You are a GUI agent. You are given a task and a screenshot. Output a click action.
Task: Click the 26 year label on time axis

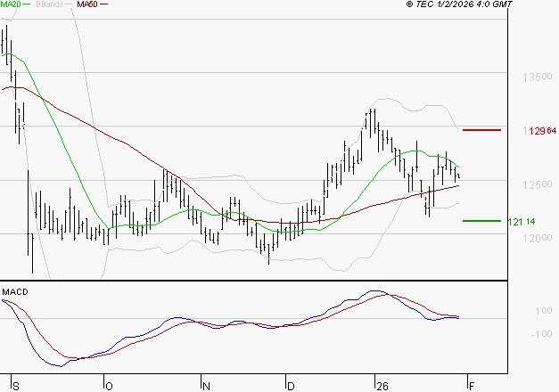382,386
